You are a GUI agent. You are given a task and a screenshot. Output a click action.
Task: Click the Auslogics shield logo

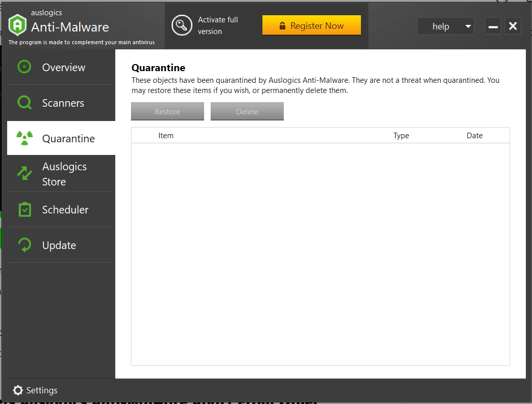coord(18,24)
